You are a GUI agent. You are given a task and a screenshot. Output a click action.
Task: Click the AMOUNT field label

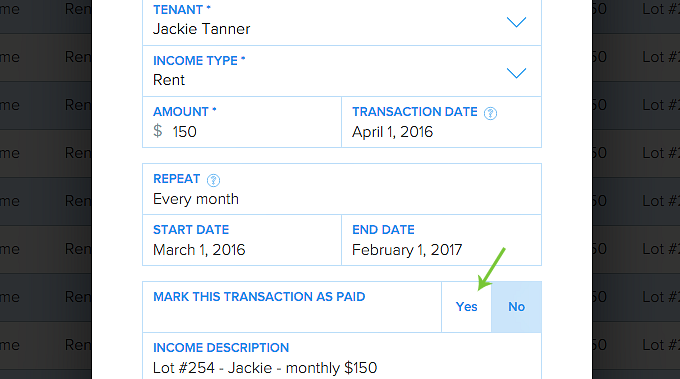coord(184,112)
